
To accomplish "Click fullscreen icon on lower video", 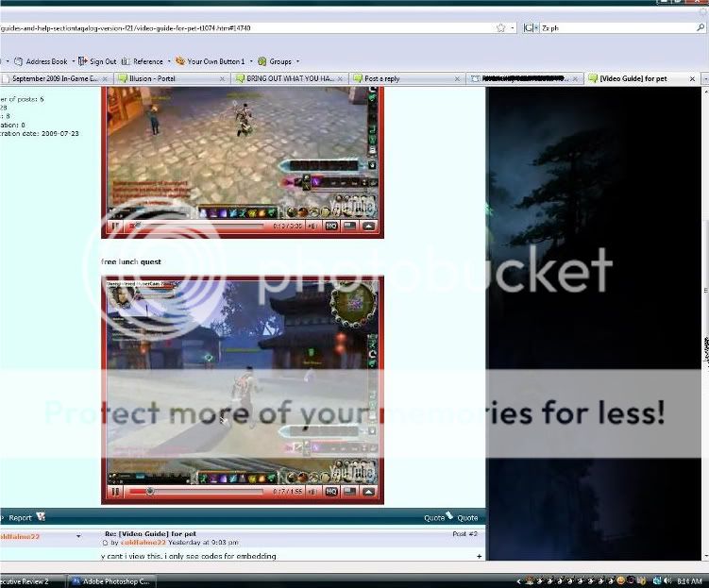I will 350,492.
